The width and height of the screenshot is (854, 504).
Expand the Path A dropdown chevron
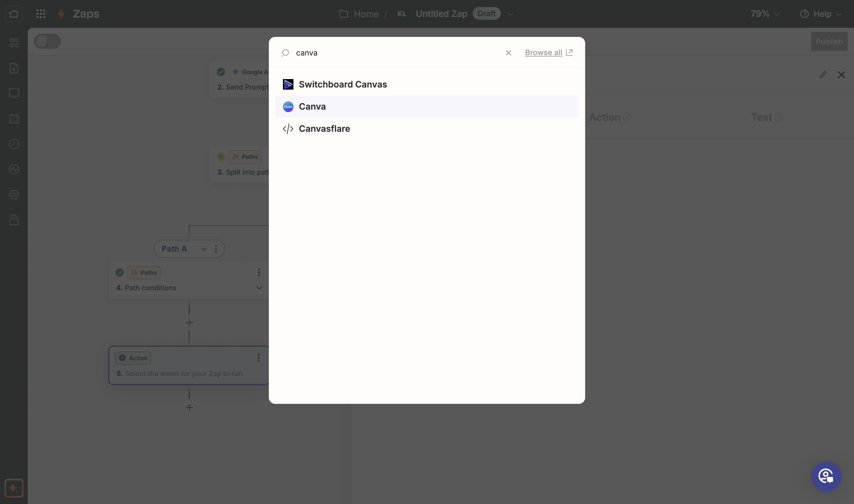(x=204, y=249)
